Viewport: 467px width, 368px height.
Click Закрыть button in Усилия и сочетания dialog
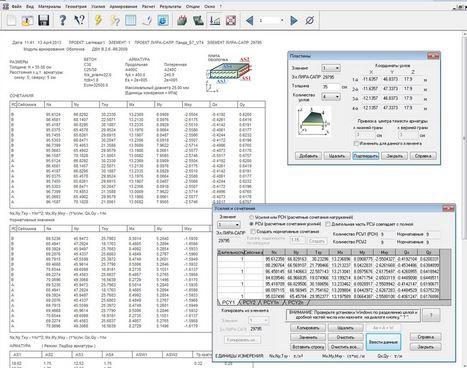pos(426,347)
